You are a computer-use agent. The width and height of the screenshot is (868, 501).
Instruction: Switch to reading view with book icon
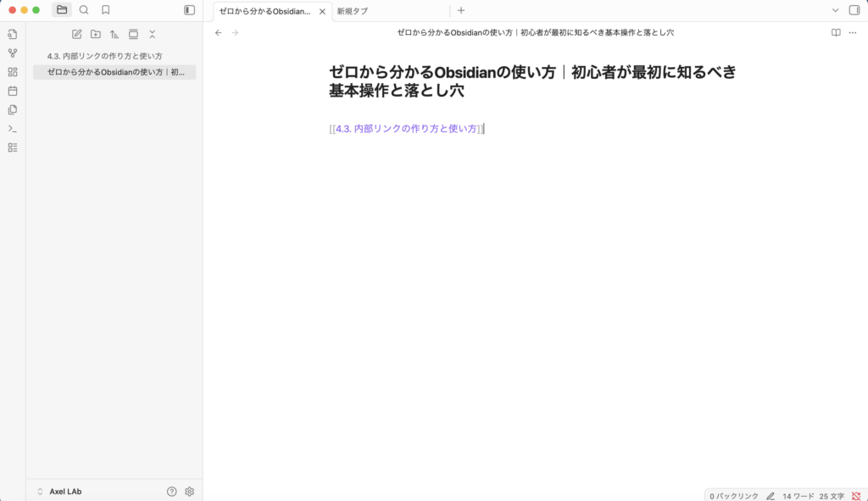[836, 32]
